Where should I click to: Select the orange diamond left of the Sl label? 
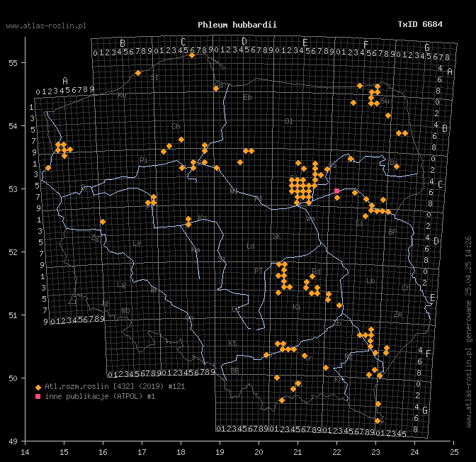tap(138, 73)
